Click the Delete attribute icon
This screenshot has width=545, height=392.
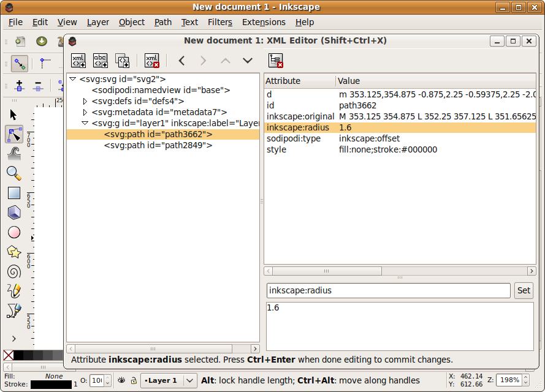point(276,61)
